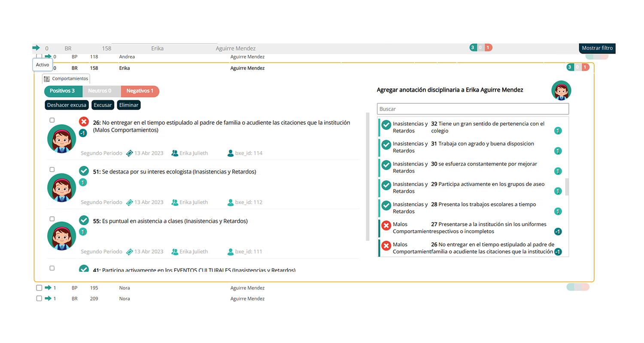
Task: Click the Comportamientos tab icon
Action: 47,79
